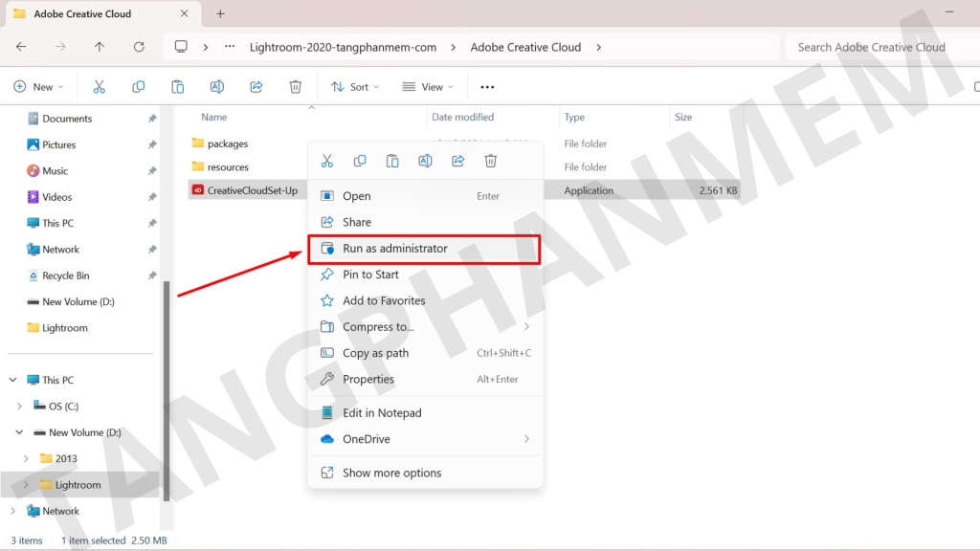Close the Adobe Creative Cloud tab
Screen dimensions: 980x551
[184, 13]
